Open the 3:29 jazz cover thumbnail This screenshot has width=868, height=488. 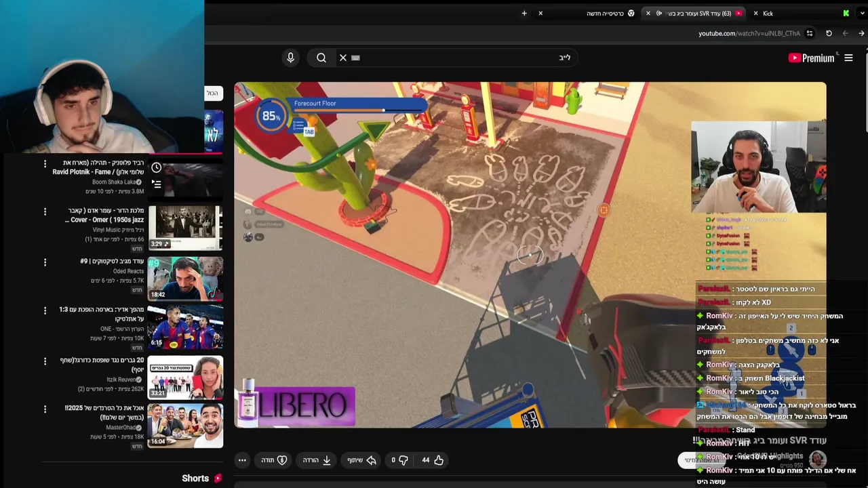185,228
